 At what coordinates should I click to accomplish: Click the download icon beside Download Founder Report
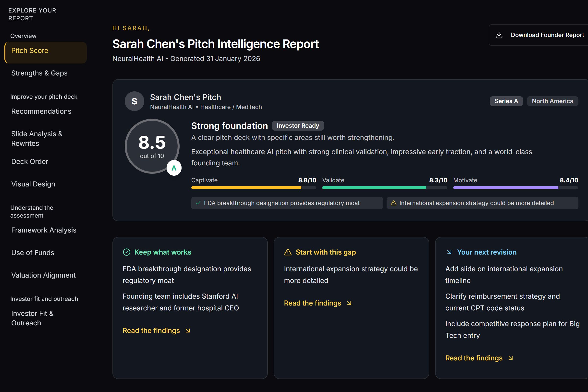[499, 35]
